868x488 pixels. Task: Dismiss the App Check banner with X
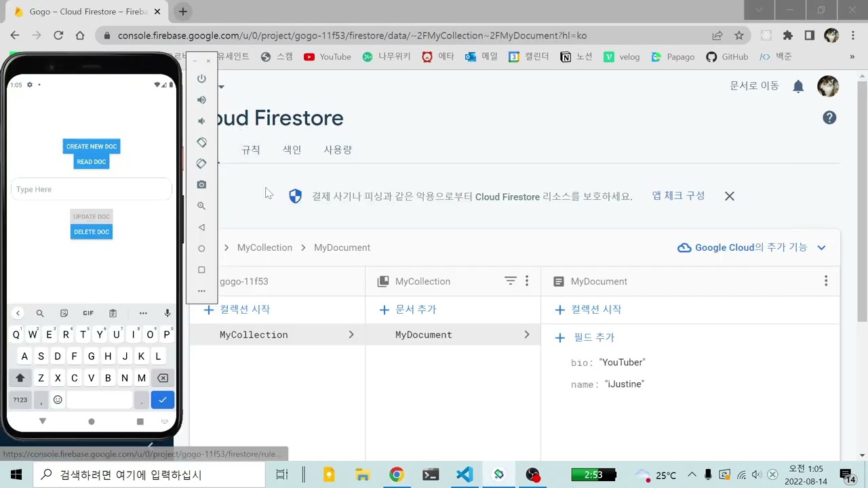[x=730, y=196]
